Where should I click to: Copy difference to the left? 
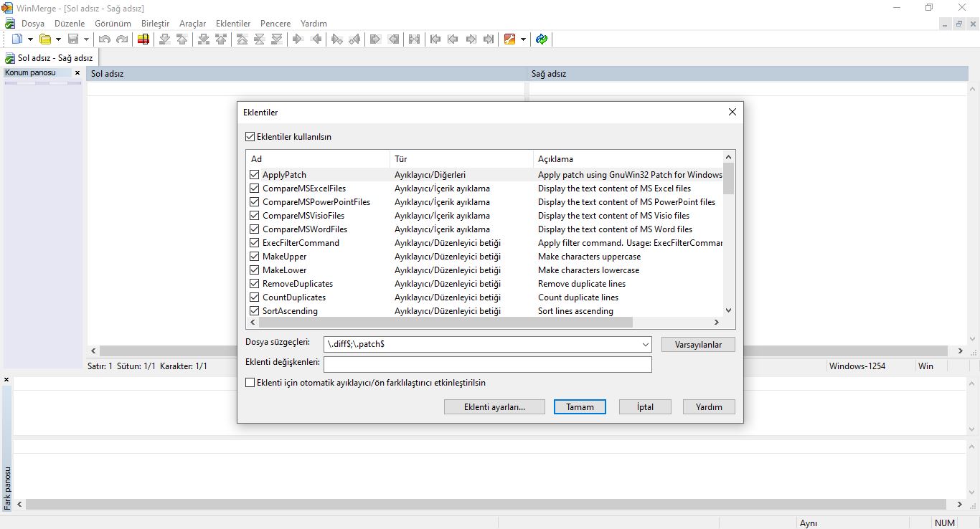(x=316, y=39)
